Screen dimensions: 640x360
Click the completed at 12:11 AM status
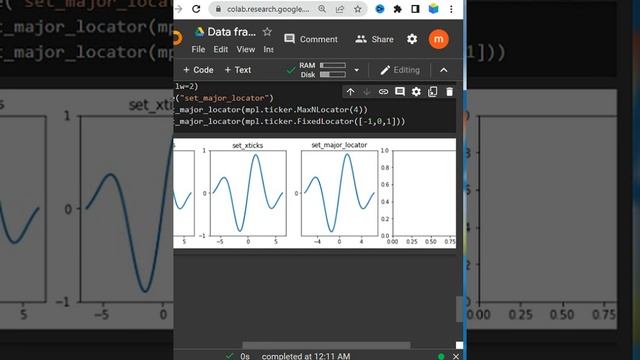[x=306, y=356]
